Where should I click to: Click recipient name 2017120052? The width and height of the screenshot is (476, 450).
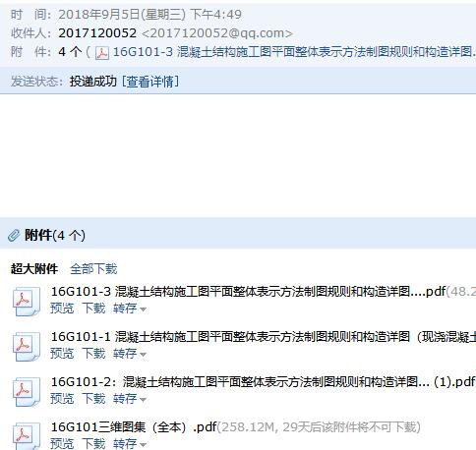coord(97,33)
